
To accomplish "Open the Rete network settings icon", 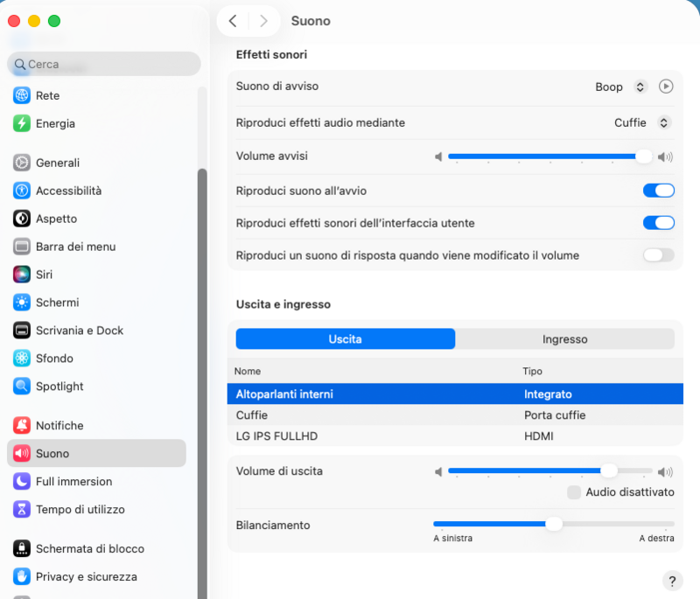I will (22, 95).
